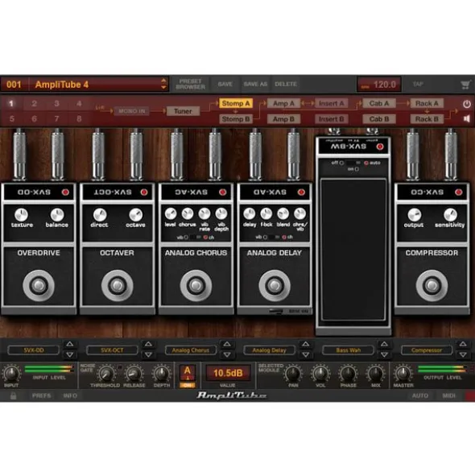Image resolution: width=475 pixels, height=476 pixels.
Task: Select chain preset number 1
Action: tap(11, 104)
